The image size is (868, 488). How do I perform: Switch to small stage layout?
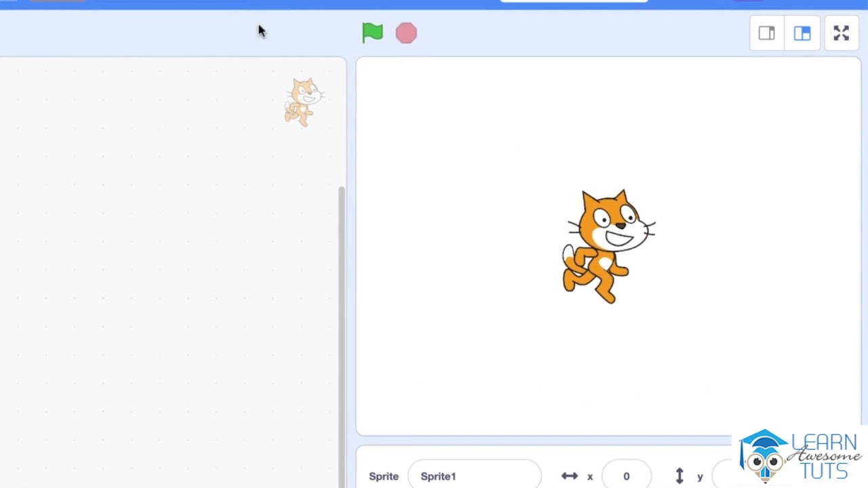click(767, 33)
